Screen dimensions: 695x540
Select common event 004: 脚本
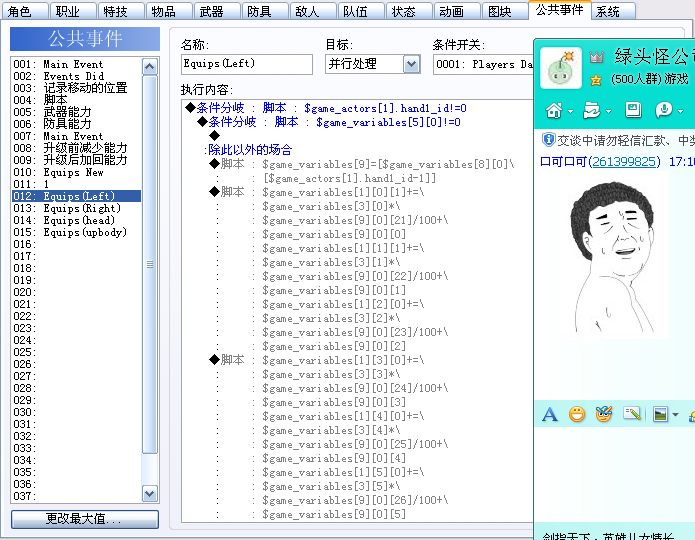[76, 100]
